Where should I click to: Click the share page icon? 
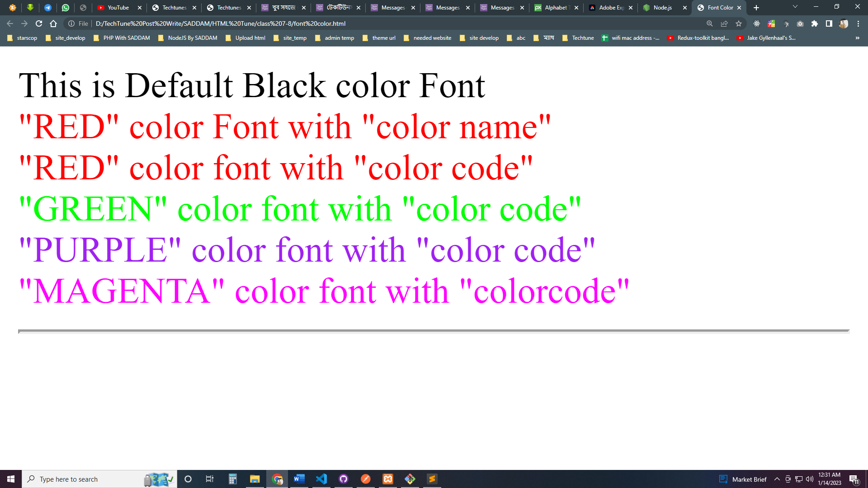(x=724, y=23)
